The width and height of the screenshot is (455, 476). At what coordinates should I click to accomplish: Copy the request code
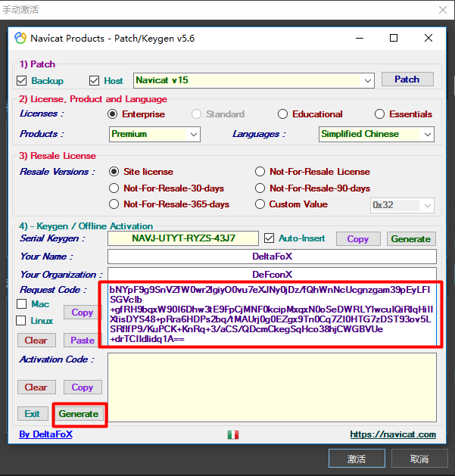pyautogui.click(x=82, y=313)
